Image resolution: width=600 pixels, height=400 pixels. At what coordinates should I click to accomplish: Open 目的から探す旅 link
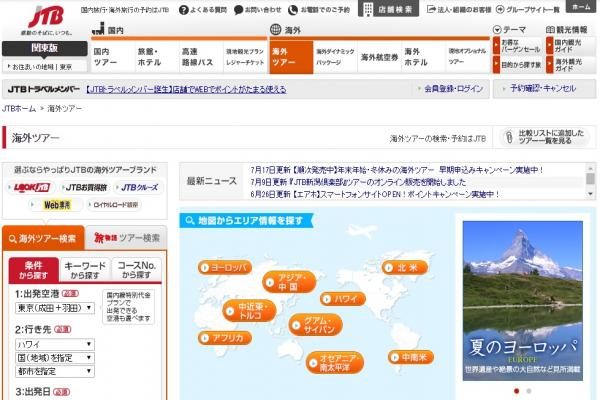(x=517, y=65)
